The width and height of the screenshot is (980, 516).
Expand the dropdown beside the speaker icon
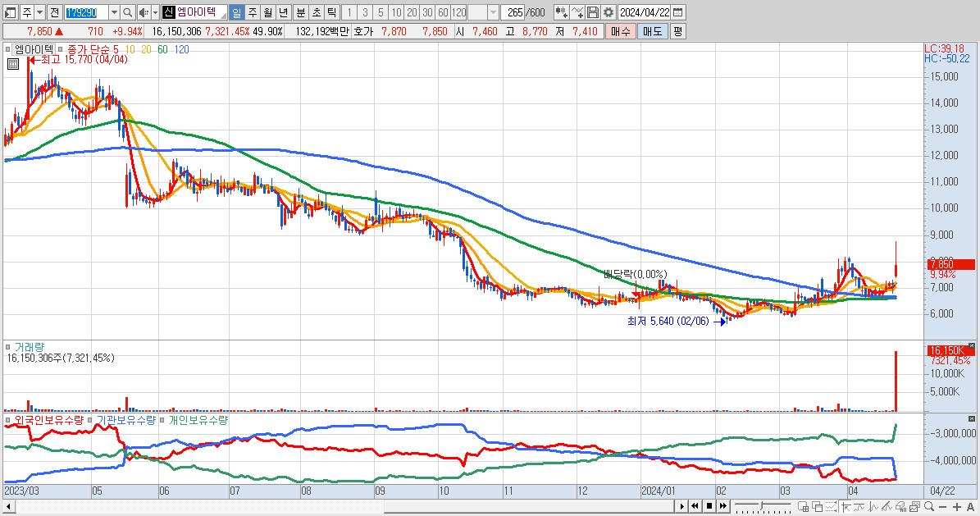pyautogui.click(x=155, y=12)
